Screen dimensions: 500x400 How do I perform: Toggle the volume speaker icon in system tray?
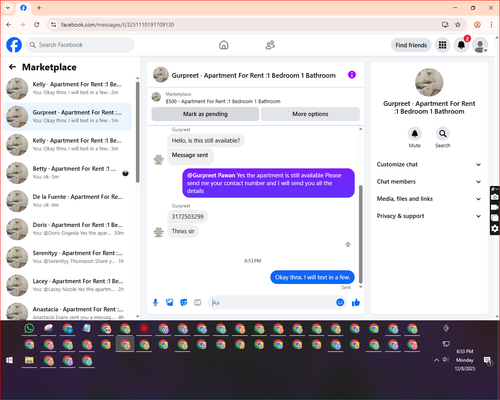446,360
